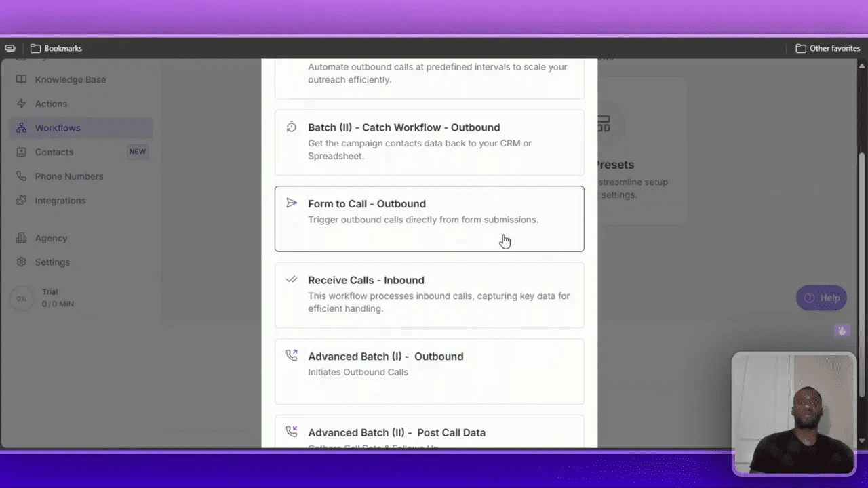868x488 pixels.
Task: Select the Form to Call - Outbound template
Action: click(x=429, y=218)
